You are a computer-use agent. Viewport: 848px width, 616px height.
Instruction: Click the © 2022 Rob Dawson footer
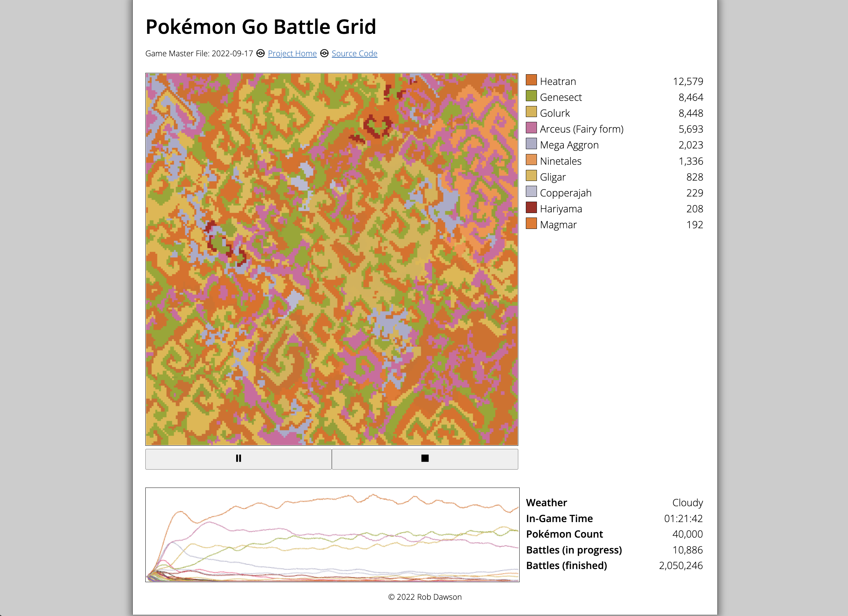coord(425,597)
